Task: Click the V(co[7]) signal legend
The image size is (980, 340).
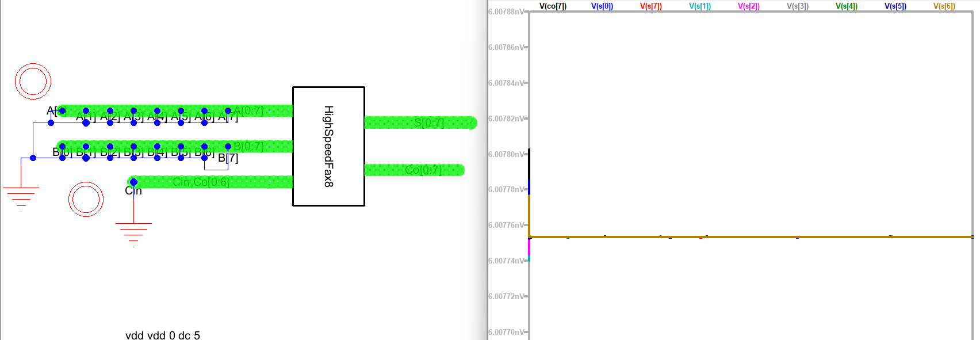Action: pos(553,6)
